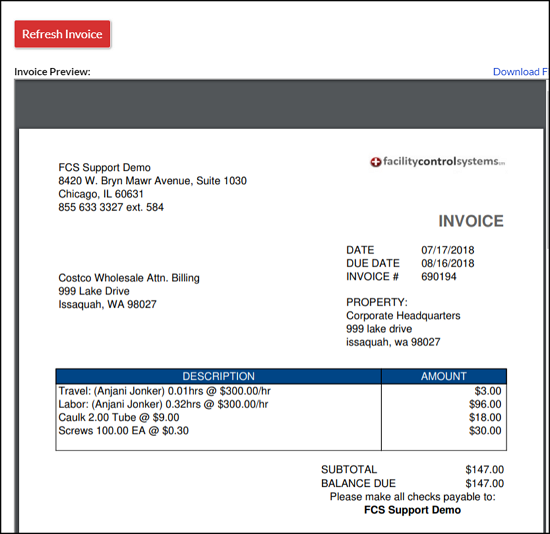Click the date value 07/17/2018

[x=448, y=250]
